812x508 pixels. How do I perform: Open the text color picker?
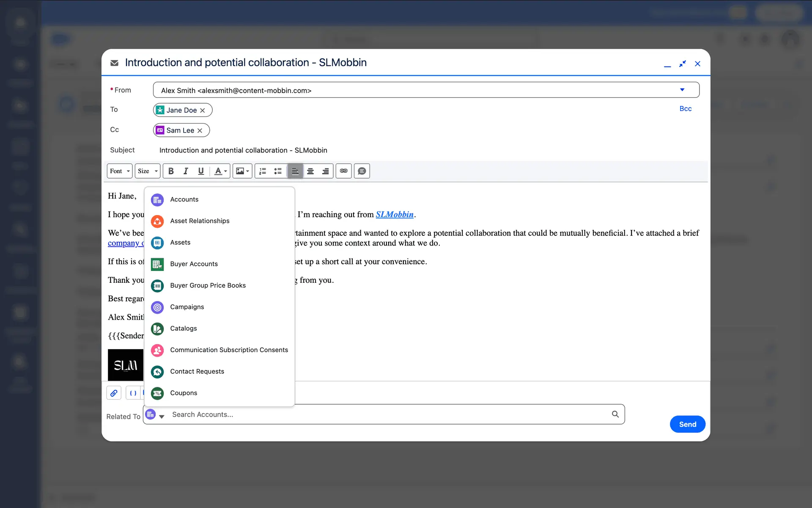pos(220,171)
